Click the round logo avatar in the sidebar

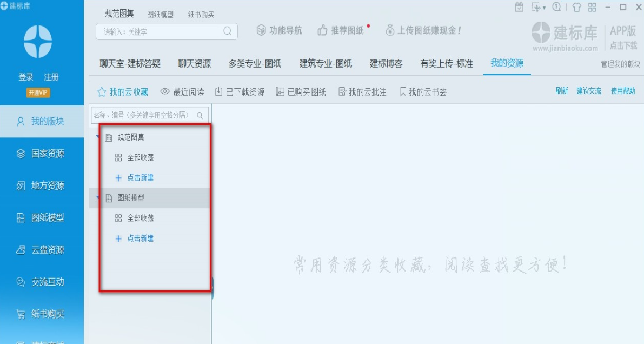(38, 42)
